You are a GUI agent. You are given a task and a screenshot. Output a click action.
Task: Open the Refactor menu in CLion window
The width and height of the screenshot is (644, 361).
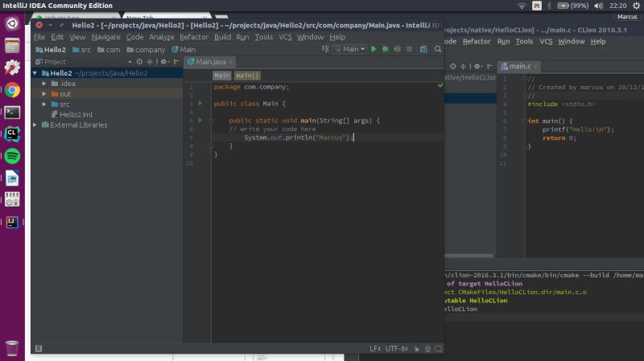pyautogui.click(x=477, y=42)
